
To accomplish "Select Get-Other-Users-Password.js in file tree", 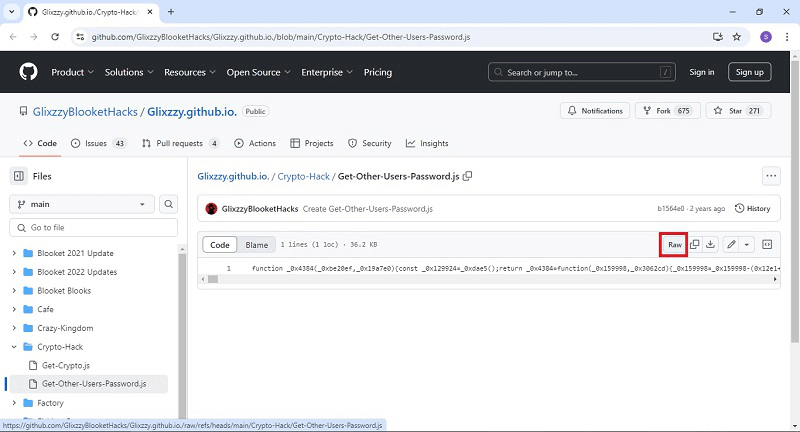I will coord(89,384).
